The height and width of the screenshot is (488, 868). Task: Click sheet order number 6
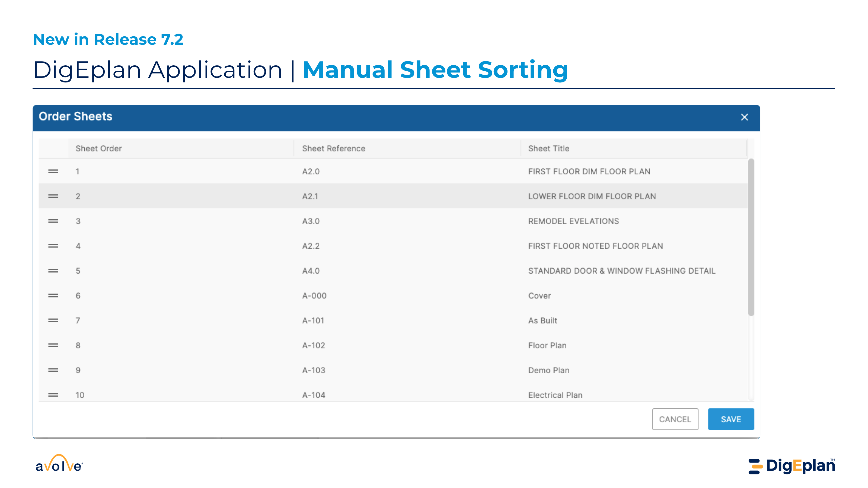(78, 296)
